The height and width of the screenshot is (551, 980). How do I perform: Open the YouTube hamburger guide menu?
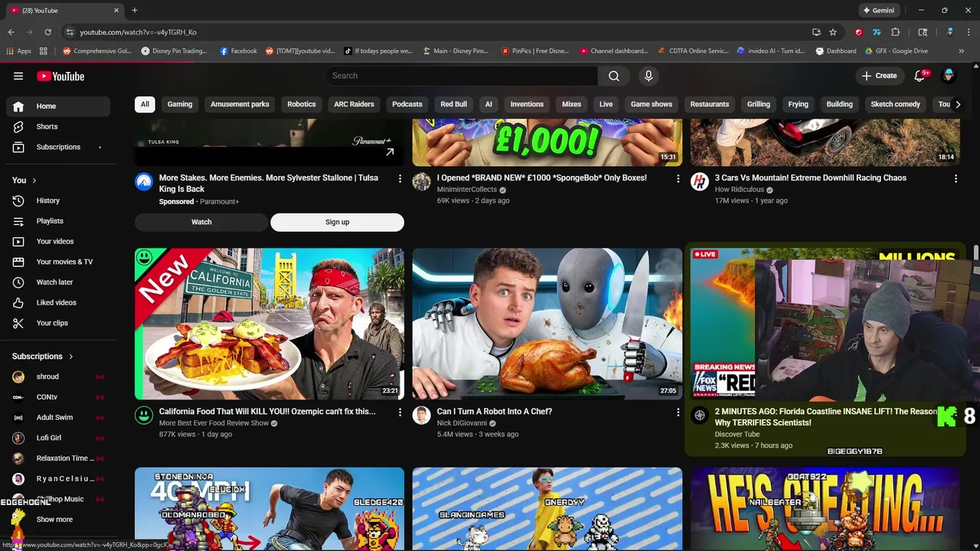(18, 76)
